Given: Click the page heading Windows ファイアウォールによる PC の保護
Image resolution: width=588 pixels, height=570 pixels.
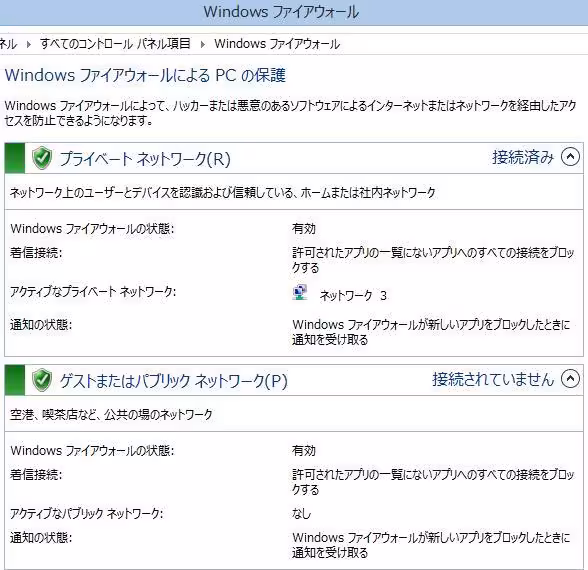Looking at the screenshot, I should (145, 75).
